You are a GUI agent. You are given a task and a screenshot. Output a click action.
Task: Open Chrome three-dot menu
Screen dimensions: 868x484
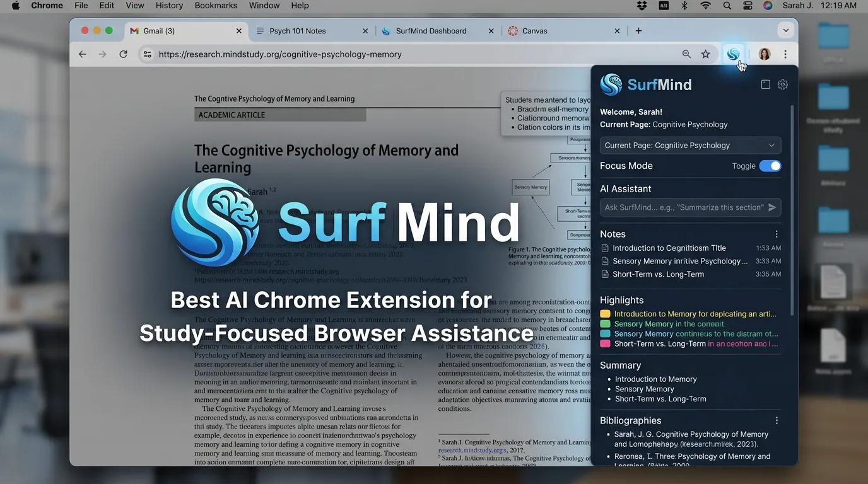[785, 54]
